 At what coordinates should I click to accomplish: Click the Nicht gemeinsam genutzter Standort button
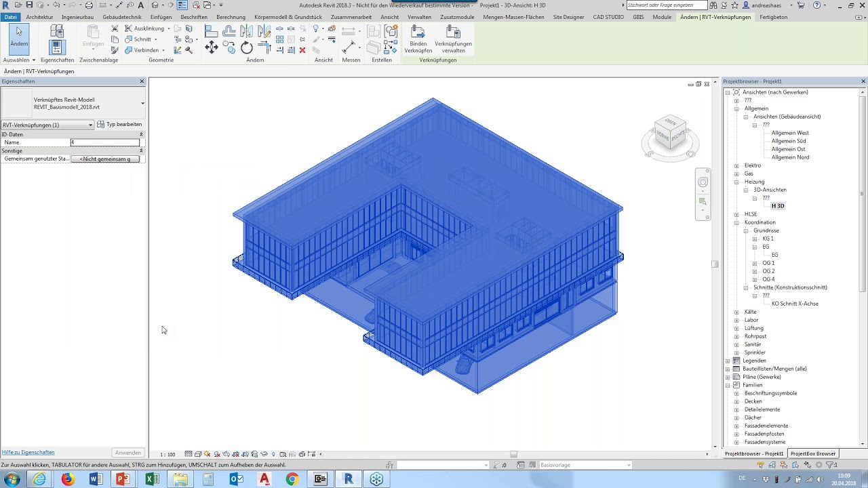click(x=105, y=159)
